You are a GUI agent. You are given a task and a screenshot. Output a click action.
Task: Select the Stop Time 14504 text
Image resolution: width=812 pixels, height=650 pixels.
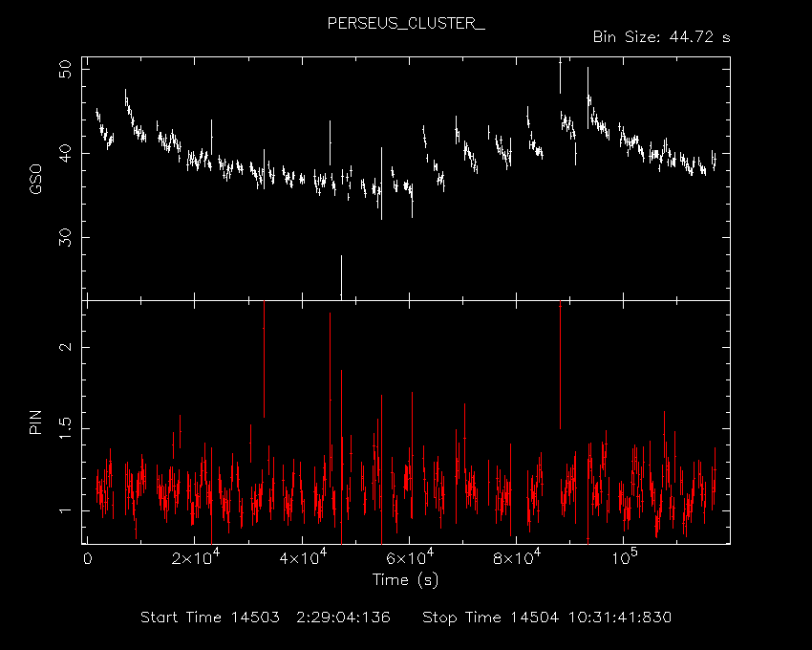click(x=490, y=617)
